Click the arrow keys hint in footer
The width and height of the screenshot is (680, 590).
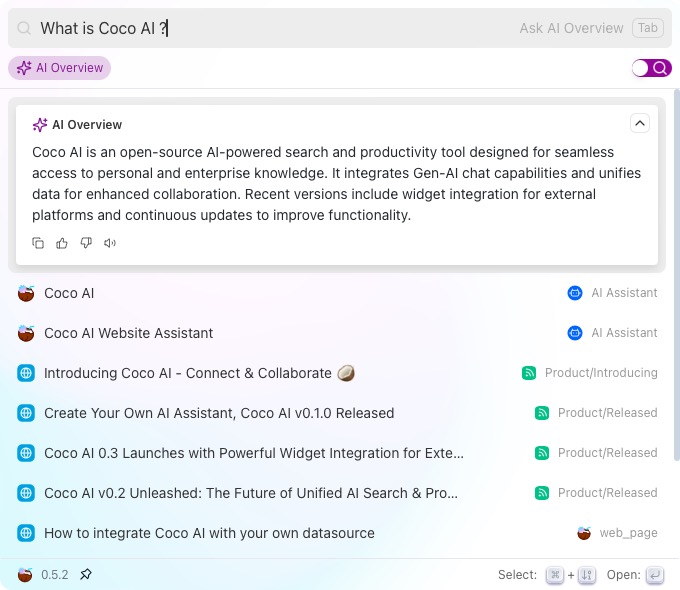[587, 575]
